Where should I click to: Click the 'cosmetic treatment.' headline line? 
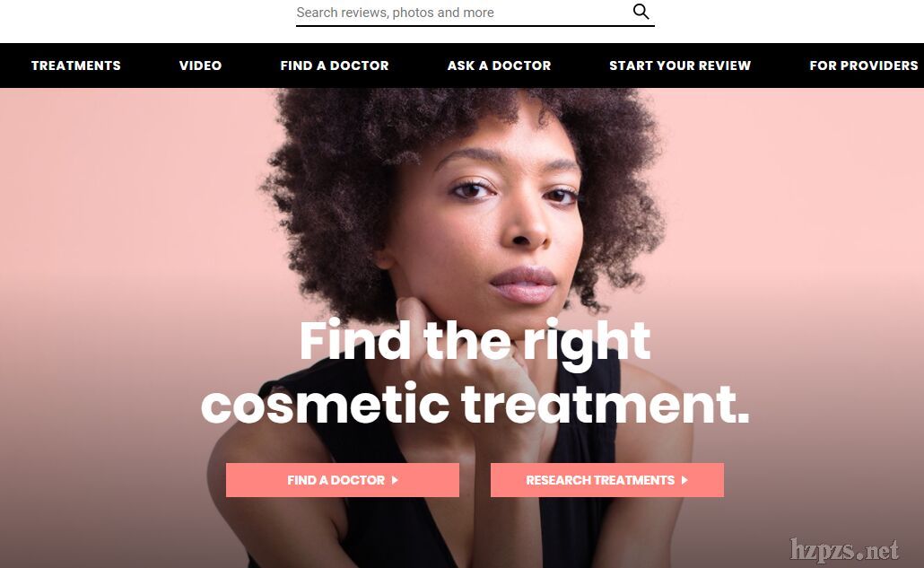click(x=475, y=404)
